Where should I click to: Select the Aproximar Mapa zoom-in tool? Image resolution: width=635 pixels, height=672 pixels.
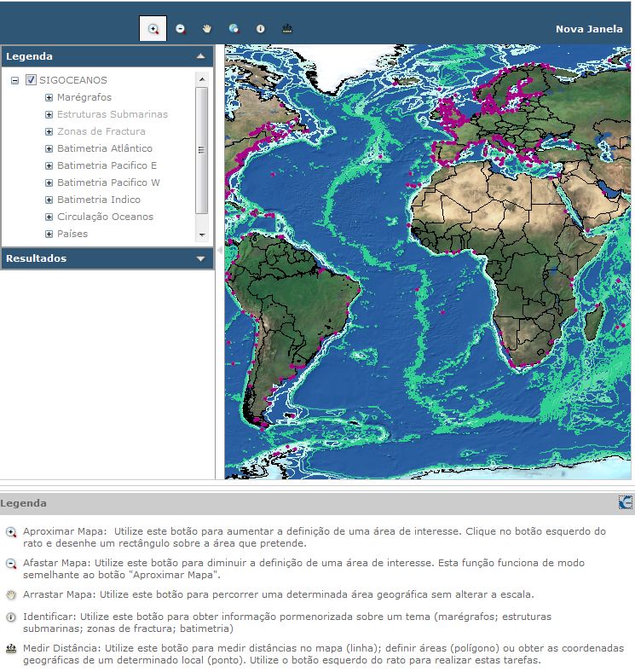(153, 29)
